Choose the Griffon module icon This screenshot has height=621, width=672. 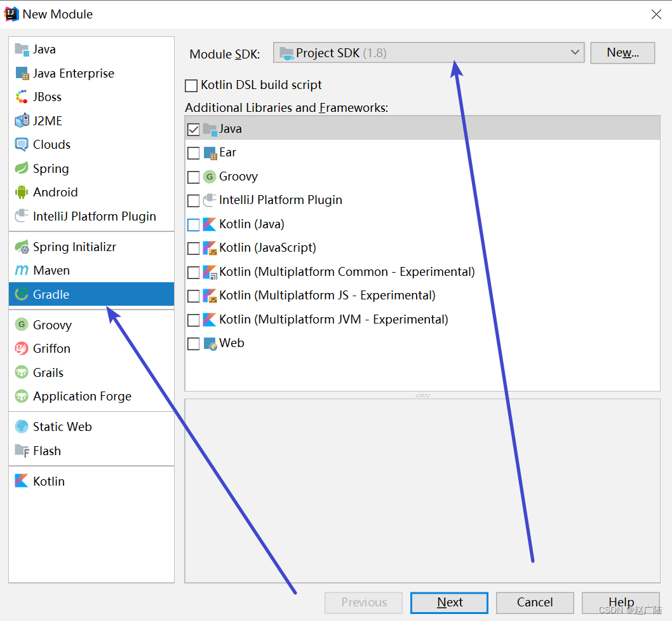(22, 348)
